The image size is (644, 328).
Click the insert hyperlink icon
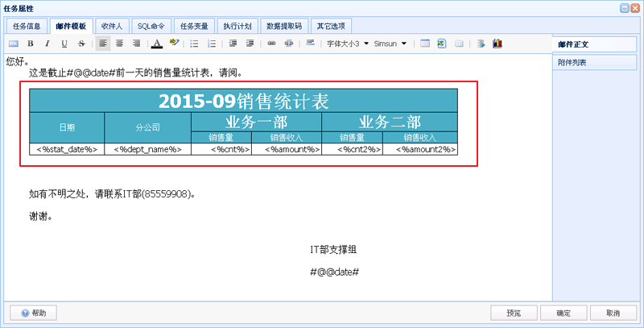(271, 44)
